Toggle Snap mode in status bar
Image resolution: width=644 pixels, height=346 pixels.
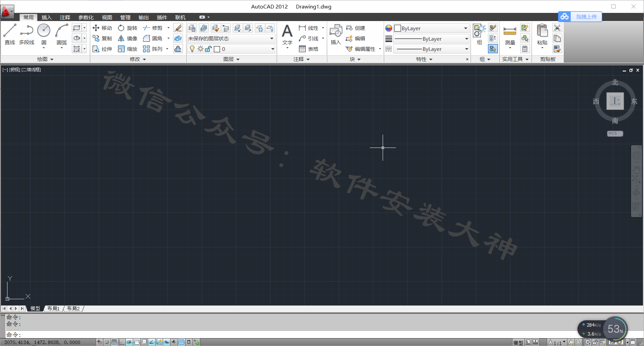(107, 342)
